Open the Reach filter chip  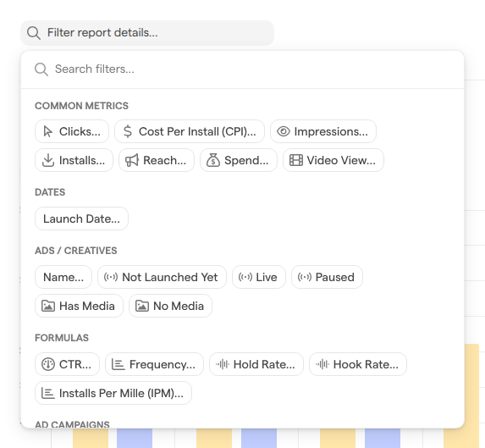[157, 160]
